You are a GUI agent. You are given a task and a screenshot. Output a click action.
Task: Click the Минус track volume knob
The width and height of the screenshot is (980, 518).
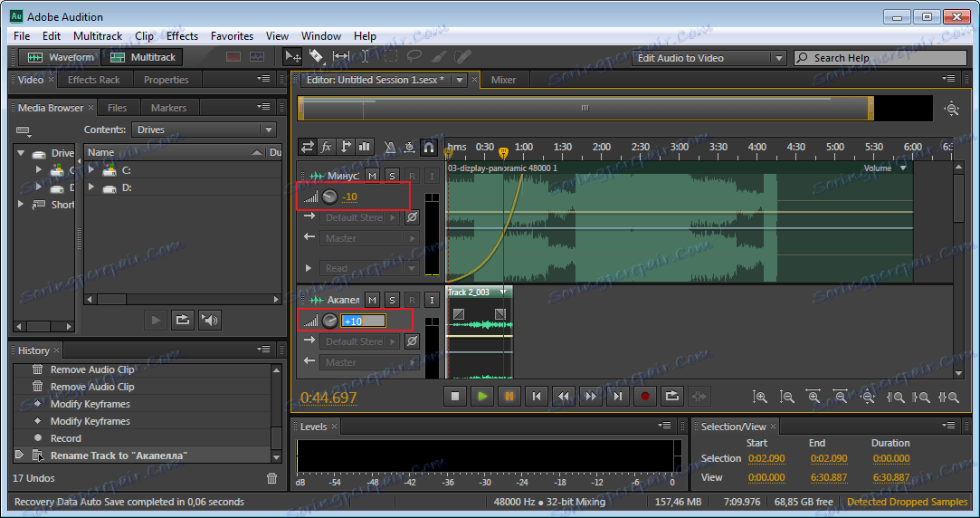tap(330, 197)
